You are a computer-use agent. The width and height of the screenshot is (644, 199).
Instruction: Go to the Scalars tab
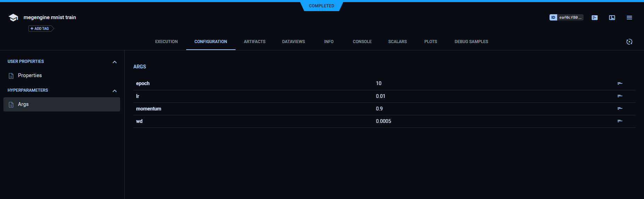(x=397, y=42)
